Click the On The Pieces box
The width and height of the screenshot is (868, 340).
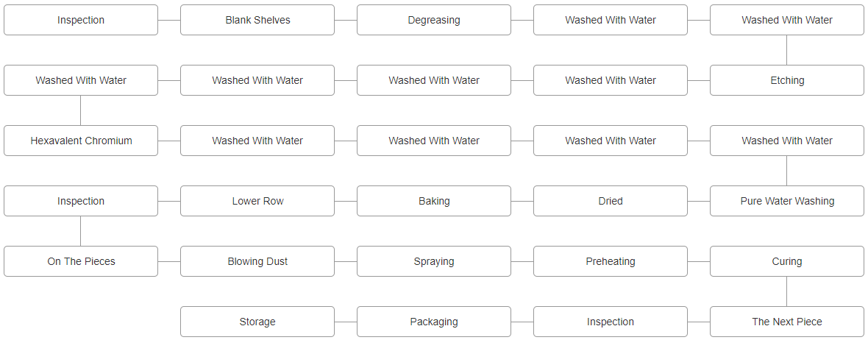pos(81,261)
